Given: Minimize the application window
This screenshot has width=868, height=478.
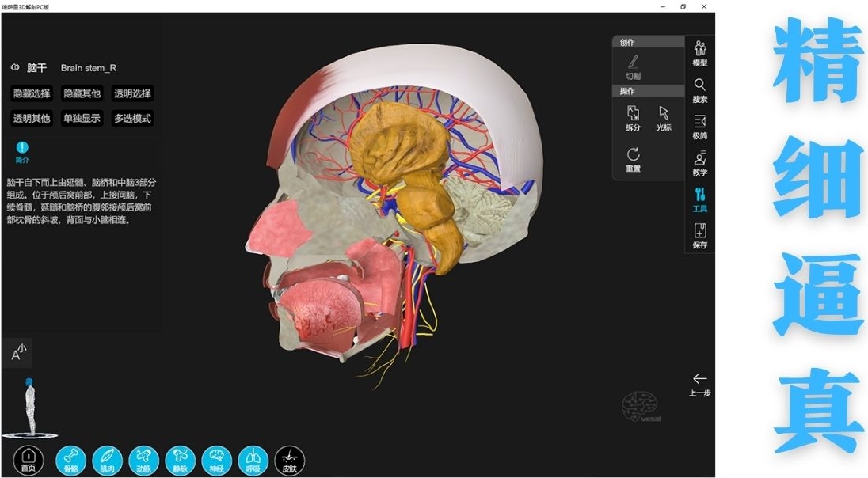Looking at the screenshot, I should (663, 6).
